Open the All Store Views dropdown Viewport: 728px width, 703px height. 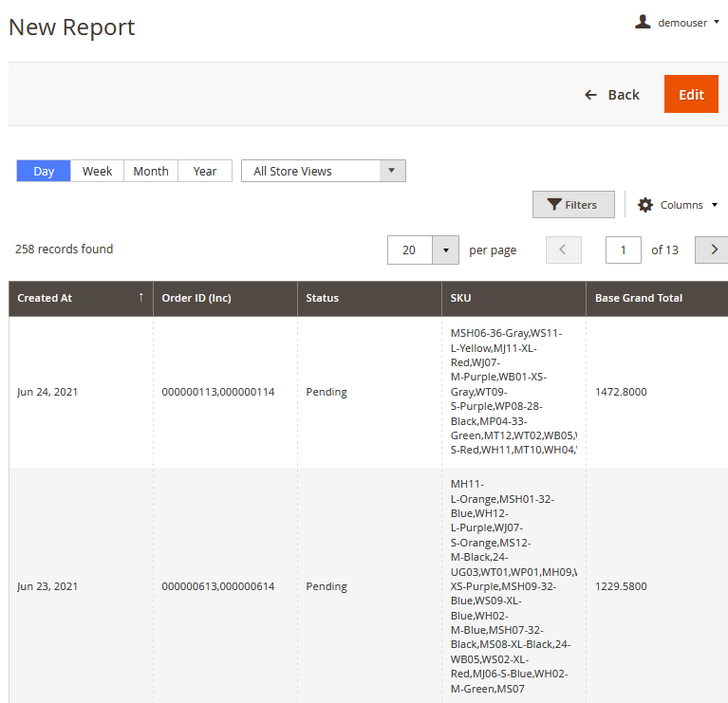(x=323, y=171)
